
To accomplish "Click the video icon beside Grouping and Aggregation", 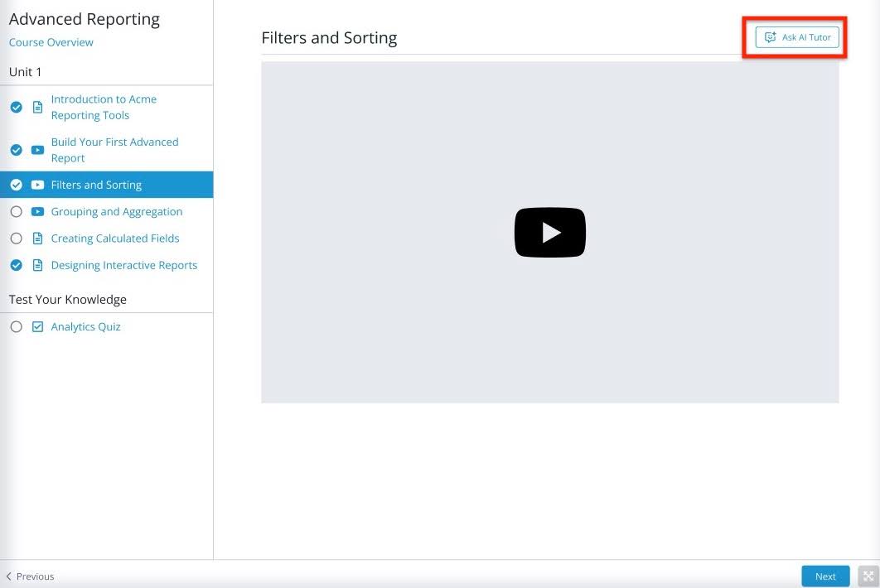I will pos(37,212).
